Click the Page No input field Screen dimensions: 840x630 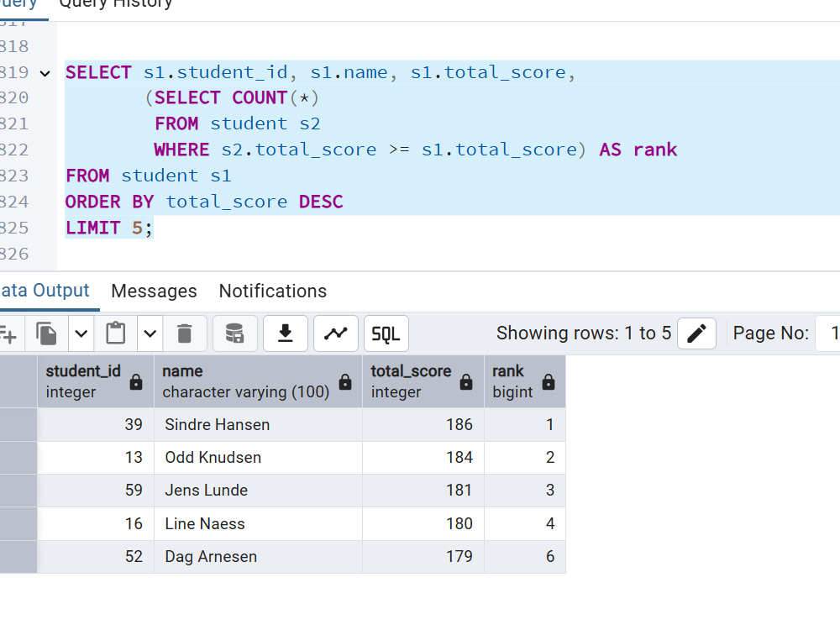[x=827, y=333]
